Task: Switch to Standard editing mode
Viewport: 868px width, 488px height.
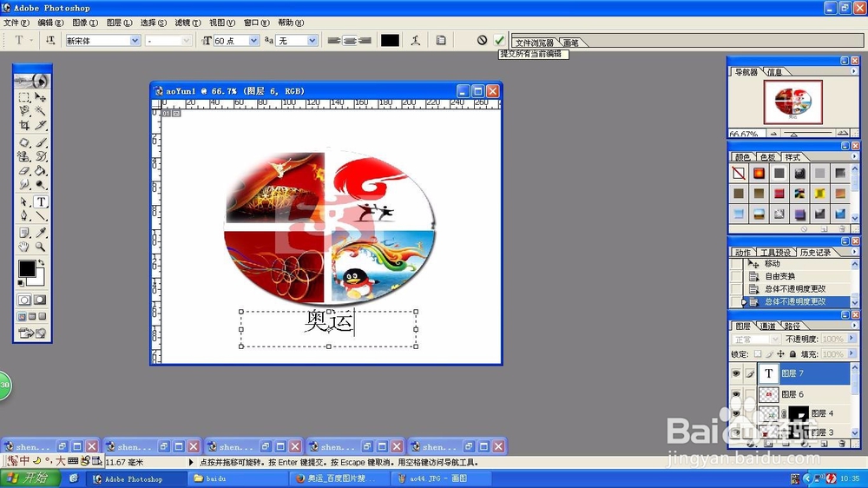Action: (24, 300)
